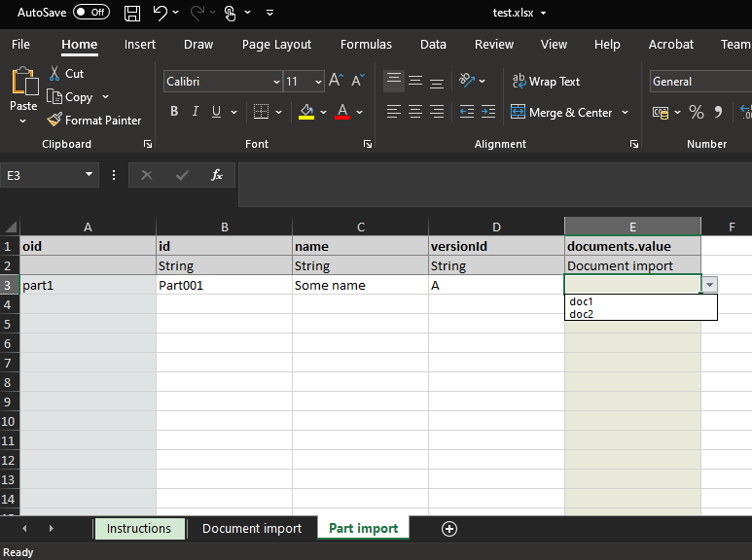
Task: Open Alignment settings dialog launcher
Action: coord(634,144)
